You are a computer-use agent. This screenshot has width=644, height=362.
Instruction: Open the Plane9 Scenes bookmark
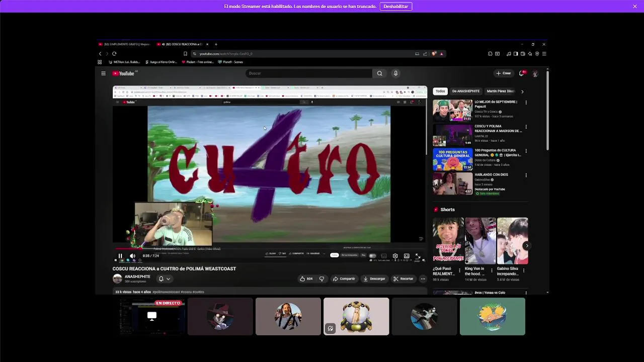click(x=230, y=62)
